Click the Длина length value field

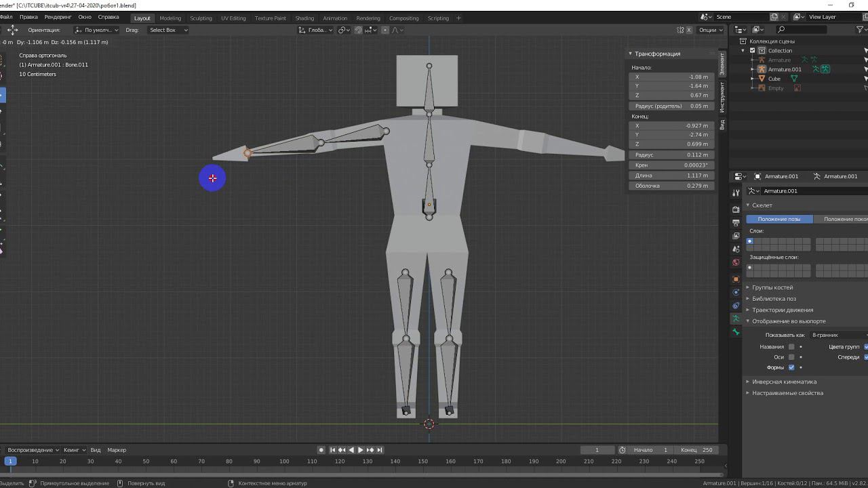[x=671, y=176]
